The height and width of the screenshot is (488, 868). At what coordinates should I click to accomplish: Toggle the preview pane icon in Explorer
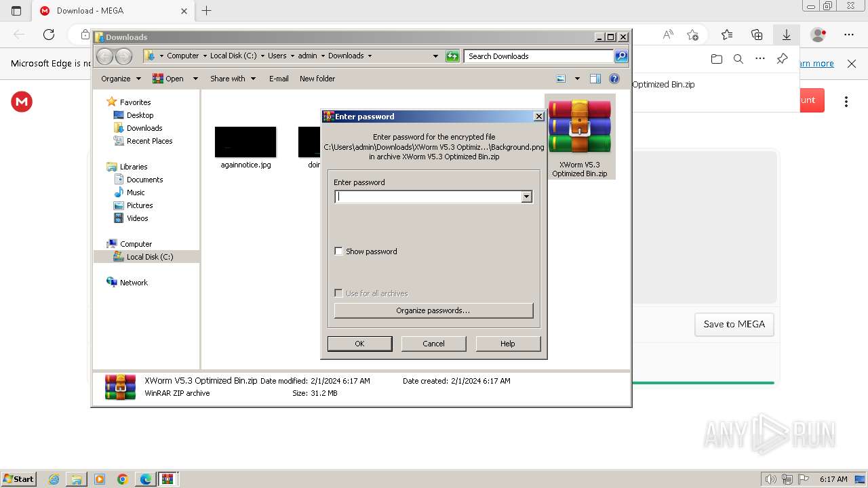coord(595,79)
